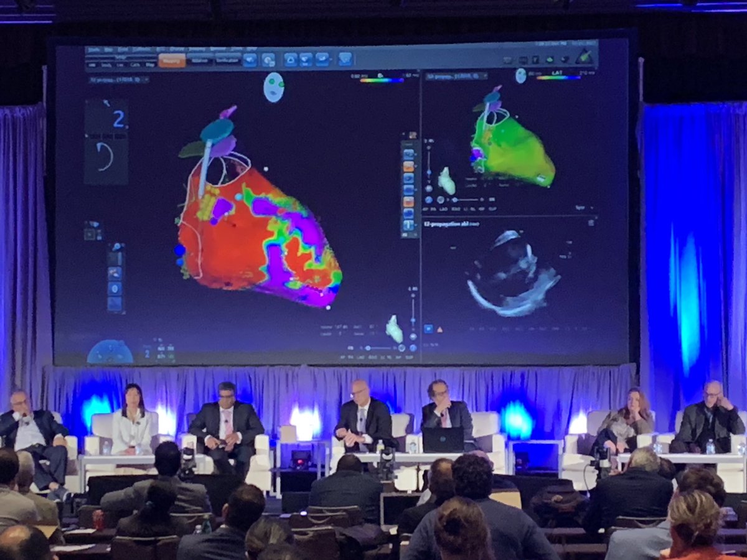Click the AP view button under left map
The width and height of the screenshot is (747, 560).
pyautogui.click(x=342, y=357)
